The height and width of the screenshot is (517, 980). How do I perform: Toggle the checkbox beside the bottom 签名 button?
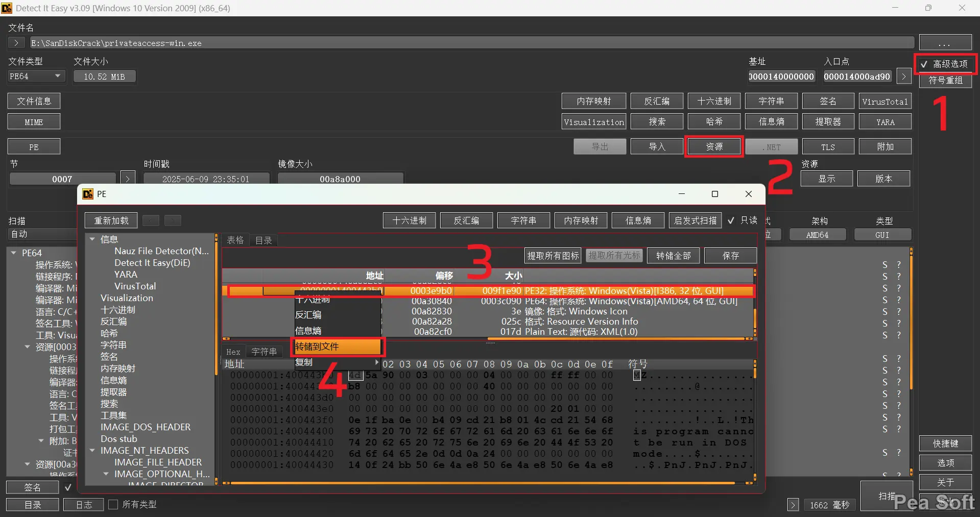pos(68,487)
